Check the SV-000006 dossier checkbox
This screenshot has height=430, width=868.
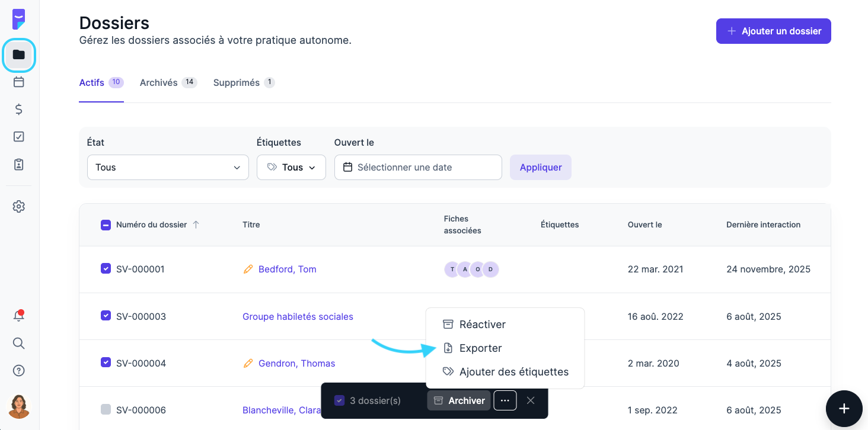[106, 409]
